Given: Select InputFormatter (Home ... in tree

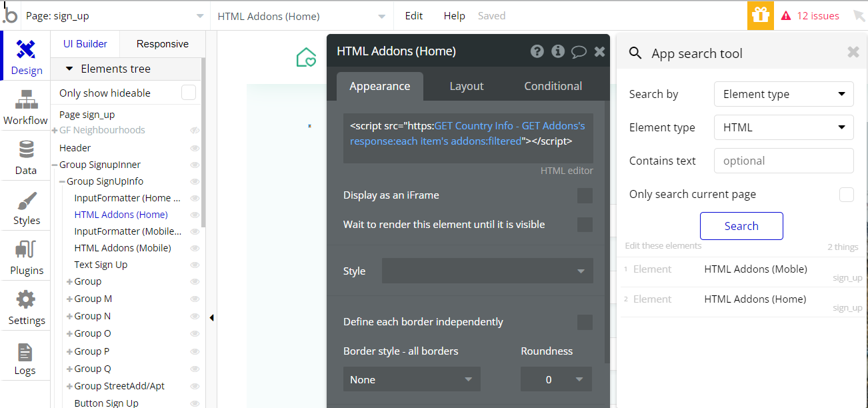Looking at the screenshot, I should click(127, 198).
